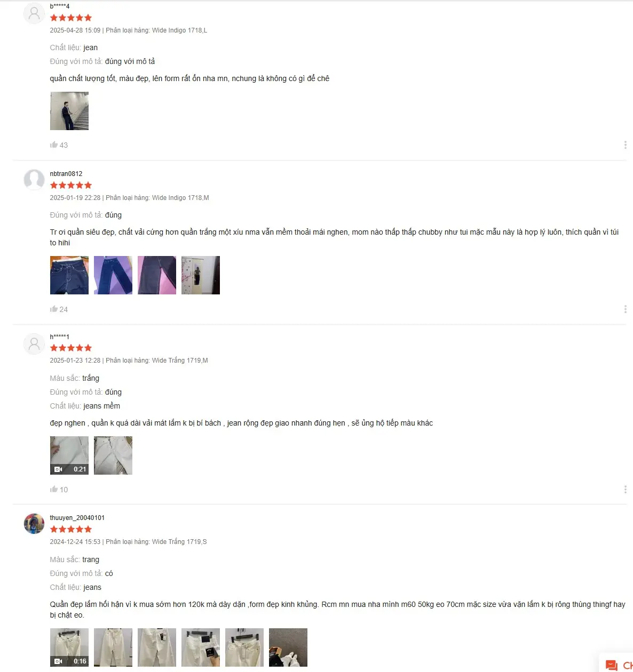Play the 0:16 review video
Image resolution: width=633 pixels, height=672 pixels.
pos(69,647)
